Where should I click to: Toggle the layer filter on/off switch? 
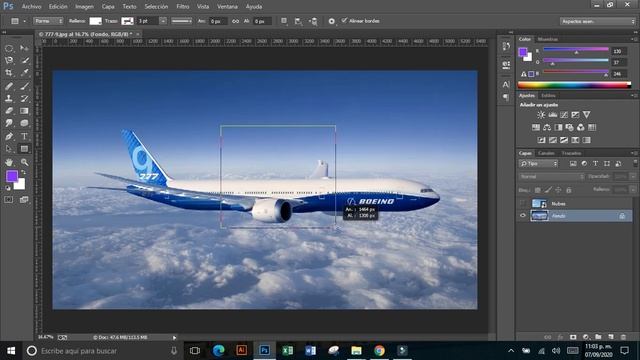pyautogui.click(x=635, y=163)
